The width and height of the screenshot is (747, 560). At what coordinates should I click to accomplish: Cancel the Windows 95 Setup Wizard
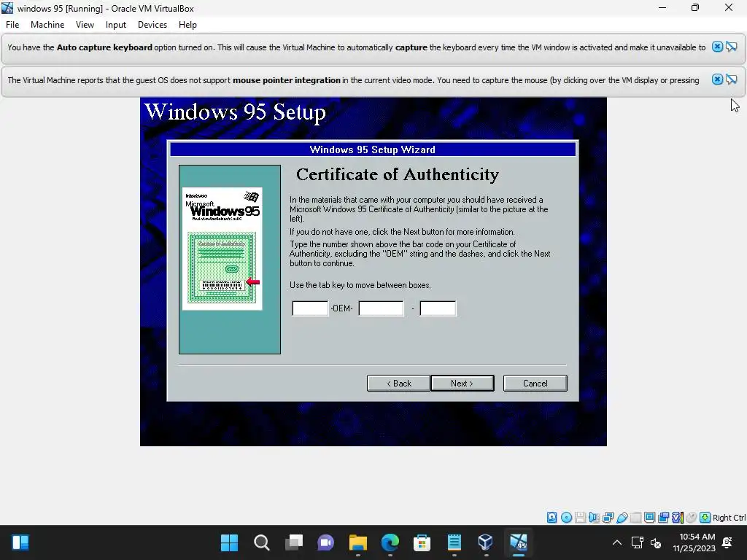click(535, 384)
